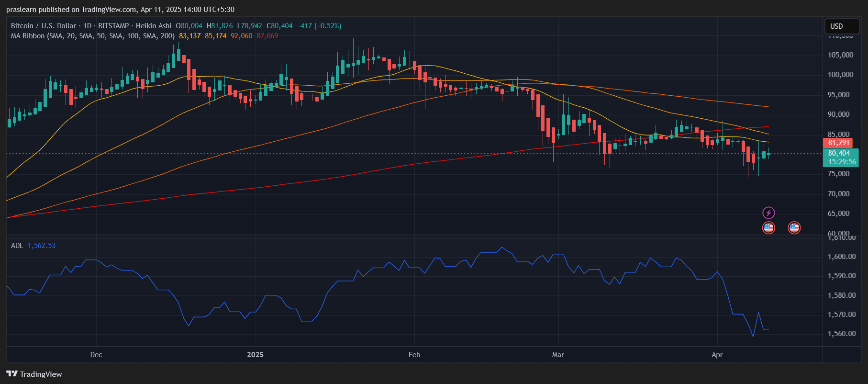Viewport: 868px width, 384px height.
Task: Click the yellow 83,137 SMA value
Action: [190, 36]
